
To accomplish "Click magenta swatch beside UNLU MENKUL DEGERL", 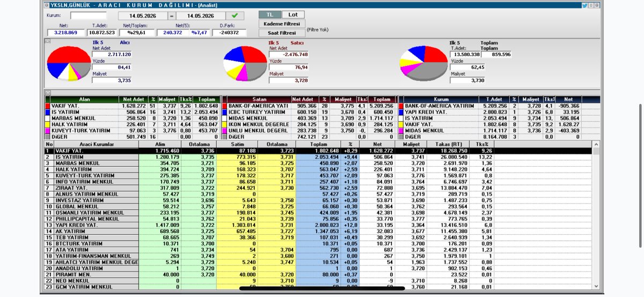I will [224, 130].
